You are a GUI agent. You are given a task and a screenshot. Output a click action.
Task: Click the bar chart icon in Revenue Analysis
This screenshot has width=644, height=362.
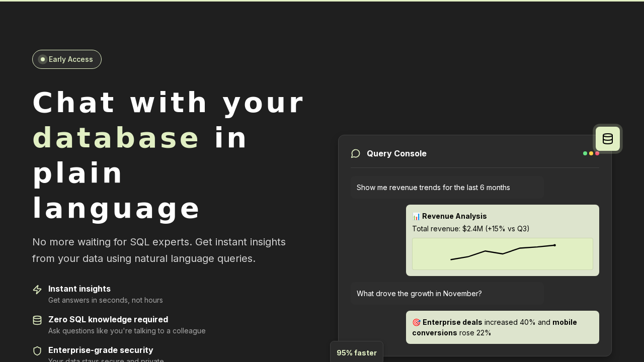point(416,216)
